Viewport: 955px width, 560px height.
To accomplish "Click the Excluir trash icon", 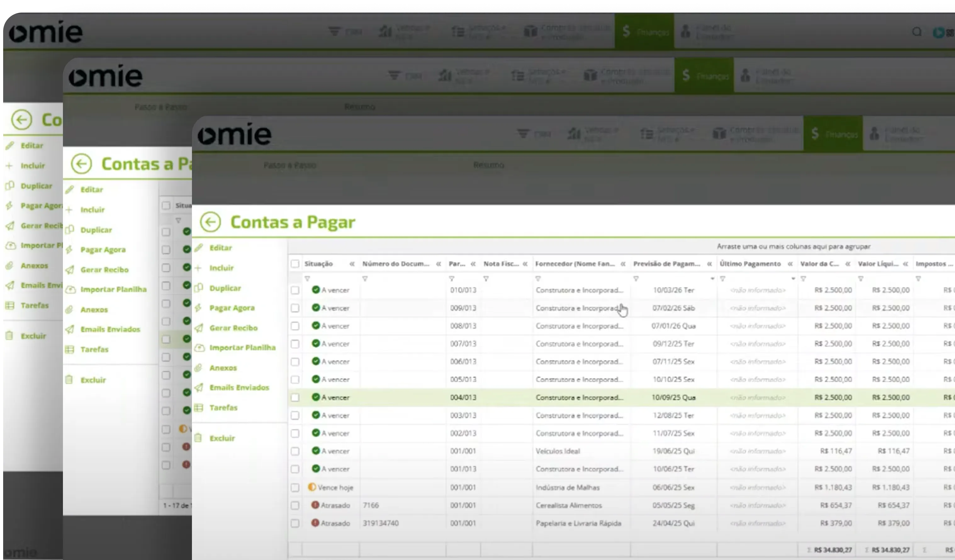I will coord(200,438).
